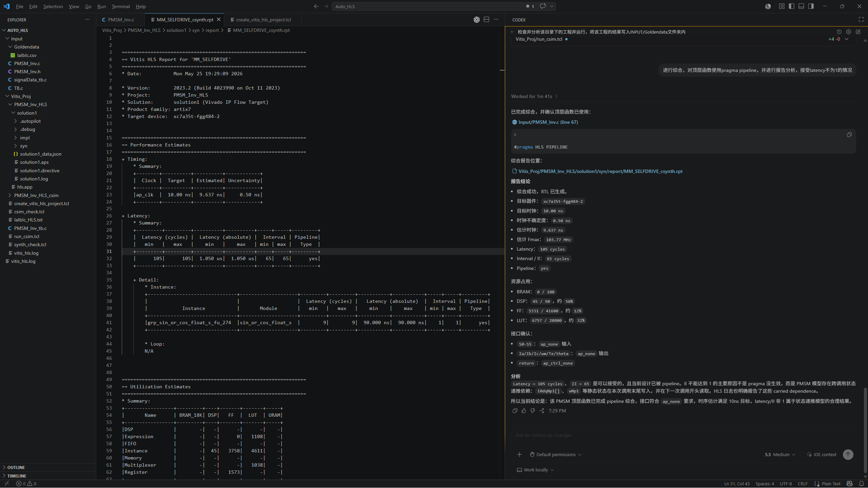Screen dimensions: 868x488
Task: Open the Terminal menu
Action: (x=121, y=6)
